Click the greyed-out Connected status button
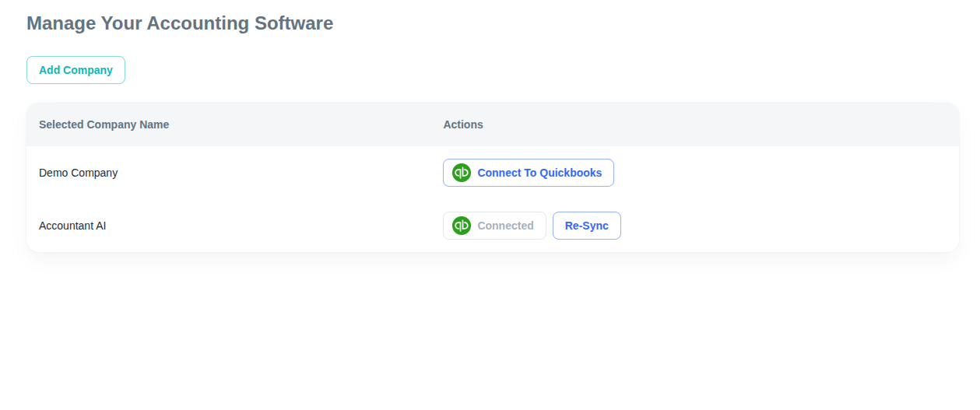This screenshot has height=410, width=980. 494,226
